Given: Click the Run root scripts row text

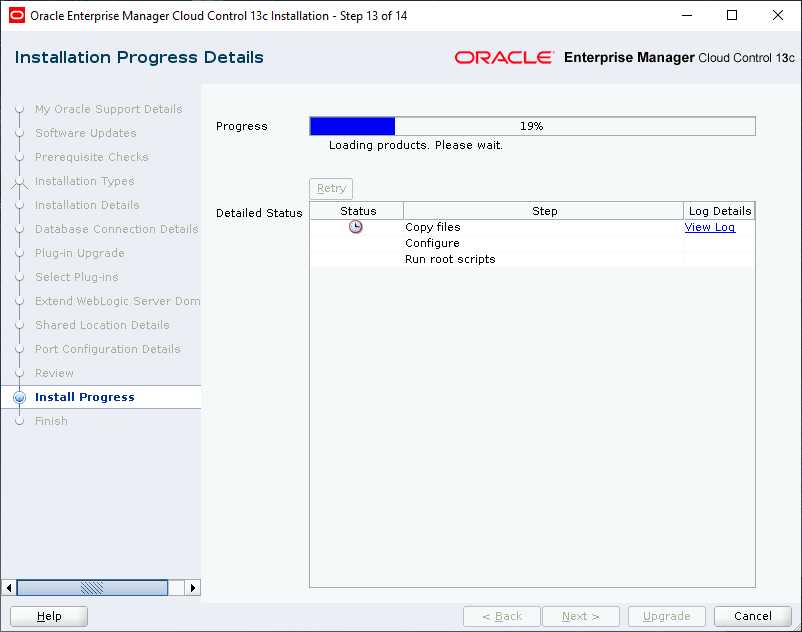Looking at the screenshot, I should pos(450,259).
